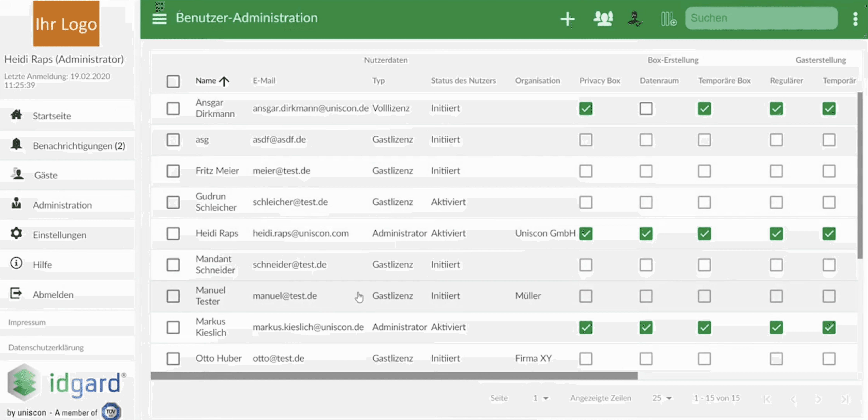
Task: Click the plus icon to add user
Action: (x=567, y=19)
